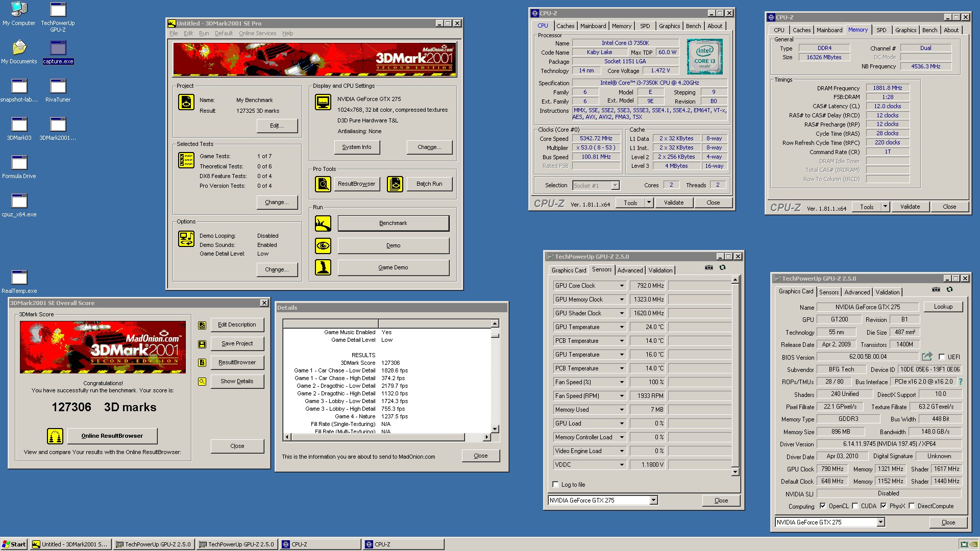Toggle the CUDA checkbox
This screenshot has height=551, width=980.
854,506
